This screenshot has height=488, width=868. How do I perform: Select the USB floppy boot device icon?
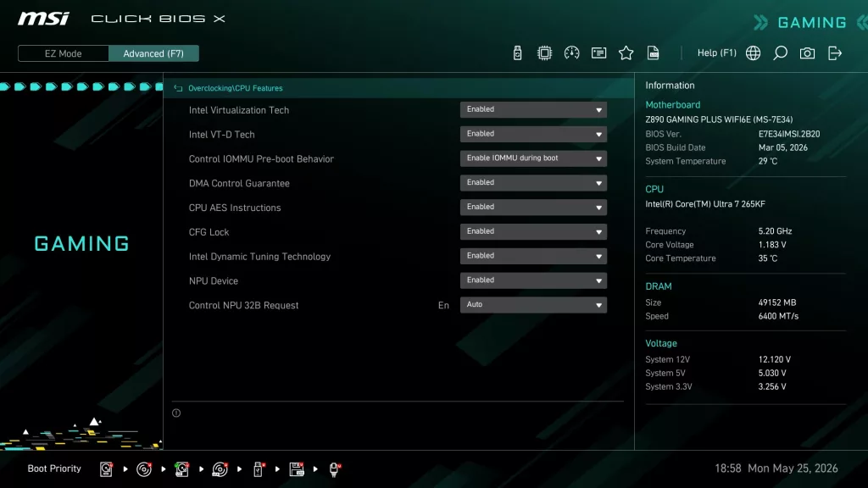coord(297,469)
